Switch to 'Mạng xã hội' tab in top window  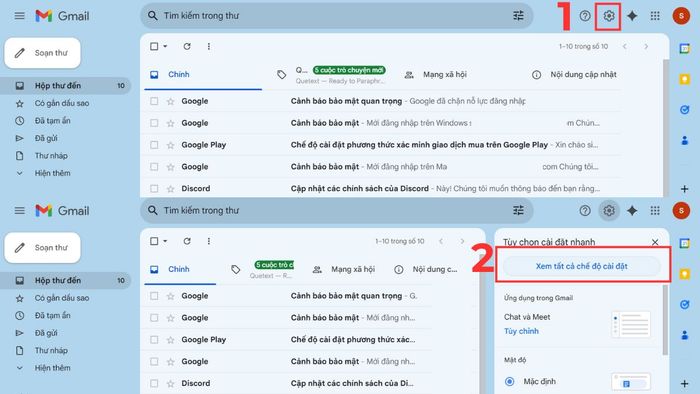coord(435,75)
